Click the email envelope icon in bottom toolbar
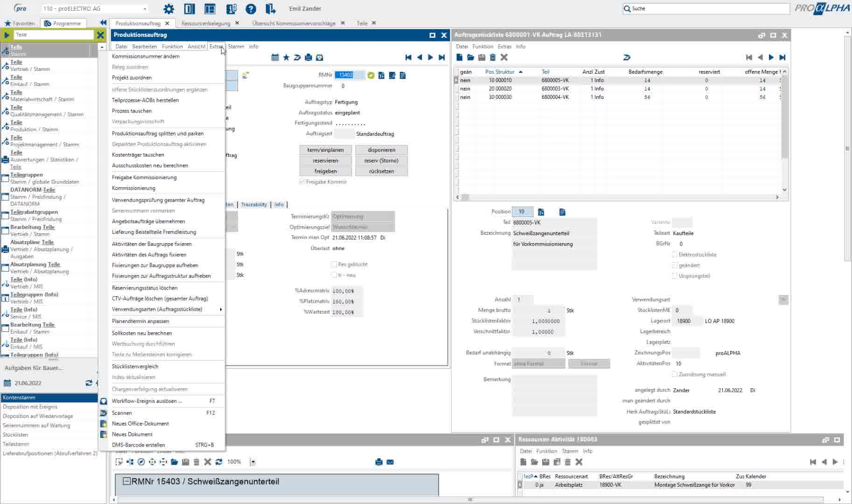This screenshot has width=852, height=504. point(390,462)
